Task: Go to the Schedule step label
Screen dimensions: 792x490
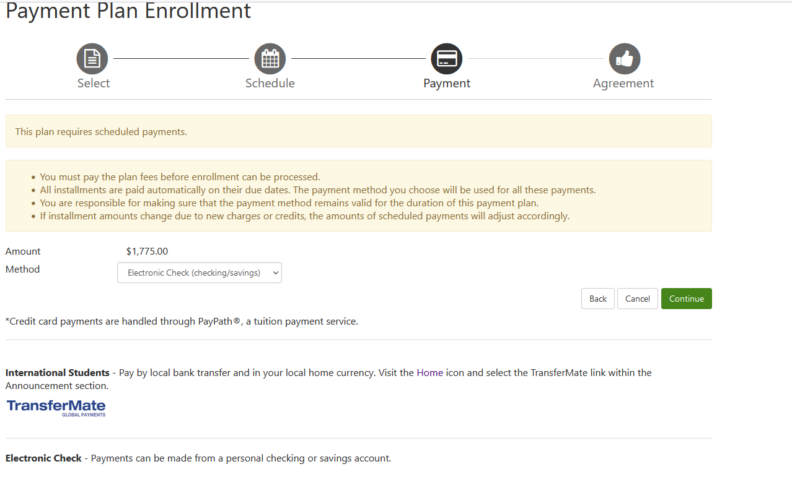Action: [270, 83]
